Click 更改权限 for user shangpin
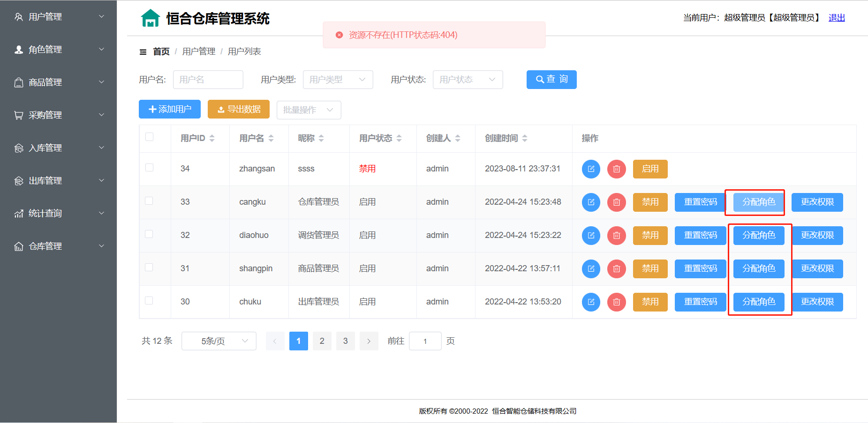The width and height of the screenshot is (868, 423). [817, 269]
